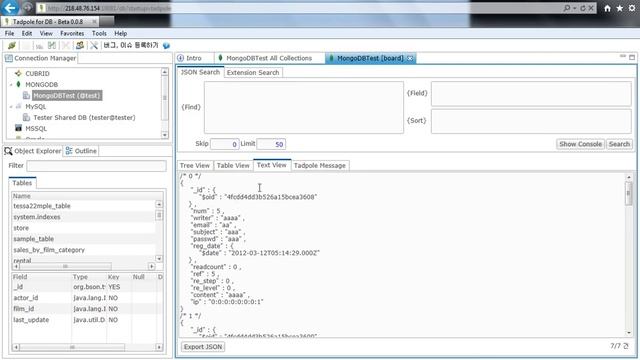This screenshot has height=360, width=640.
Task: Click the browser home icon
Action: coord(607,8)
